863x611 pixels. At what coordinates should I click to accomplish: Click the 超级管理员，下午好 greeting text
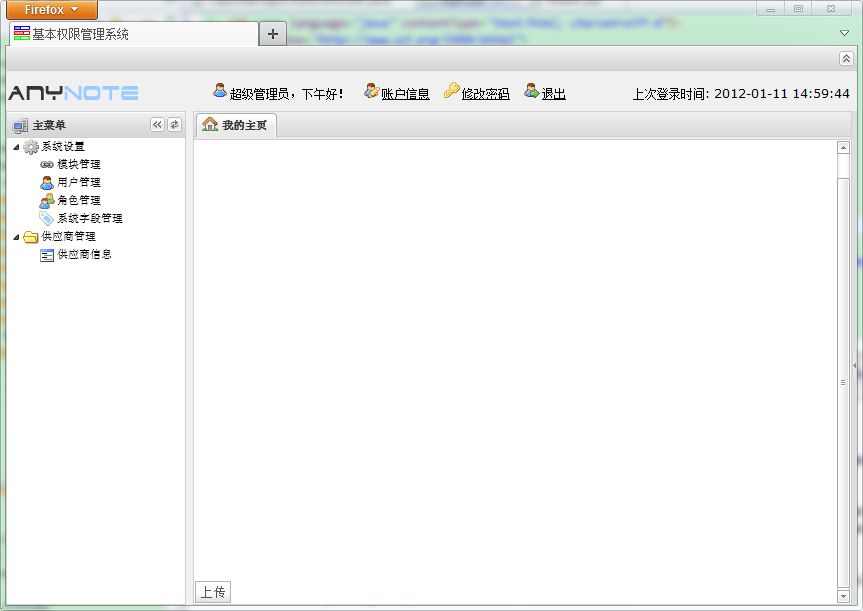tap(287, 94)
